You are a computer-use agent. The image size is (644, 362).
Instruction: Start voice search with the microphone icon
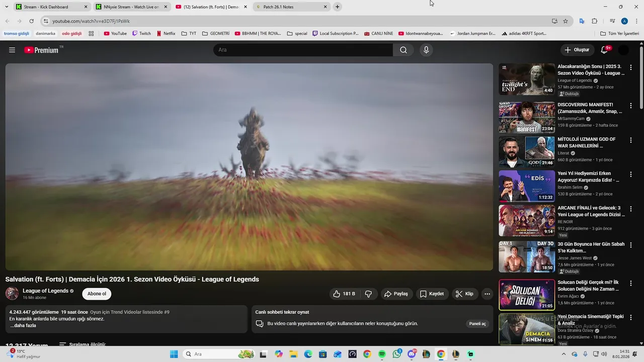[x=426, y=50]
